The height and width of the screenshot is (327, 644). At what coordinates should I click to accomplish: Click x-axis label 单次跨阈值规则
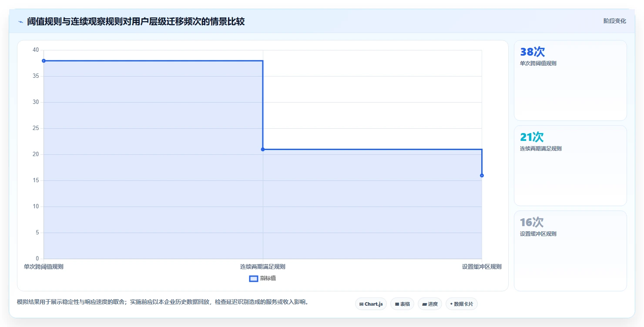click(x=44, y=267)
